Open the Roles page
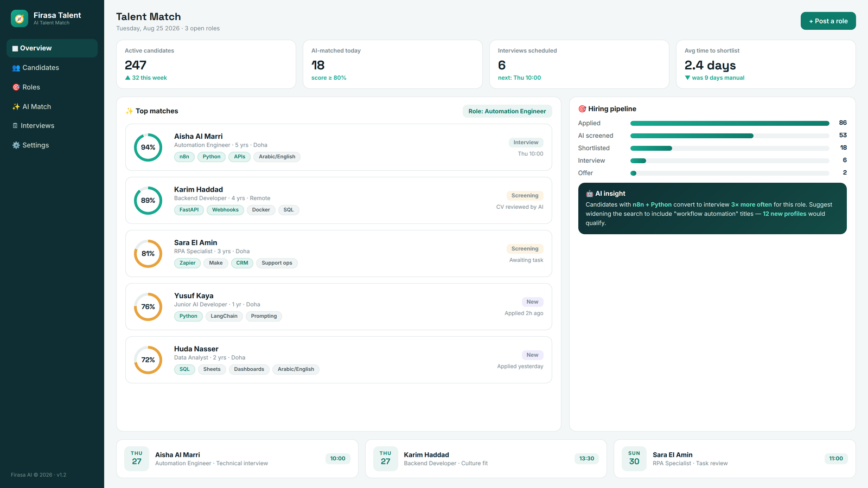Viewport: 868px width, 488px height. tap(52, 87)
